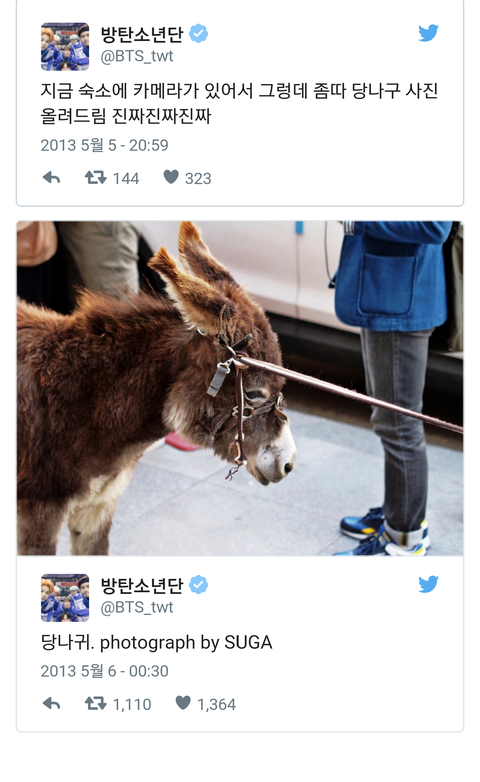Click the Twitter bird logo on first tweet

coord(428,33)
